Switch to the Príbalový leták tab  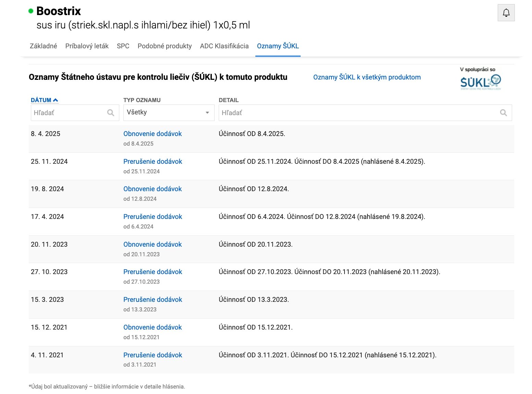tap(87, 46)
